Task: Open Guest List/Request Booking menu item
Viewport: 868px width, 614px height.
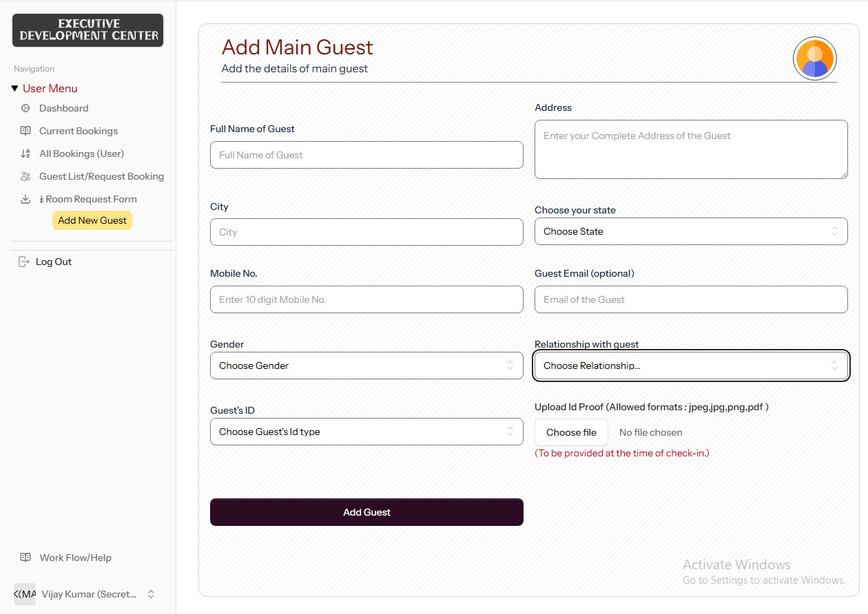Action: point(101,176)
